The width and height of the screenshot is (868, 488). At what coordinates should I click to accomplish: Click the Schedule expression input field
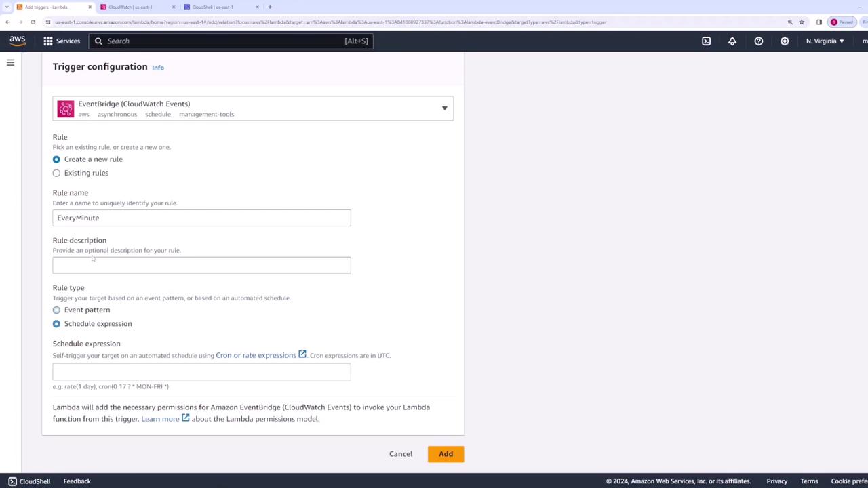click(x=201, y=371)
